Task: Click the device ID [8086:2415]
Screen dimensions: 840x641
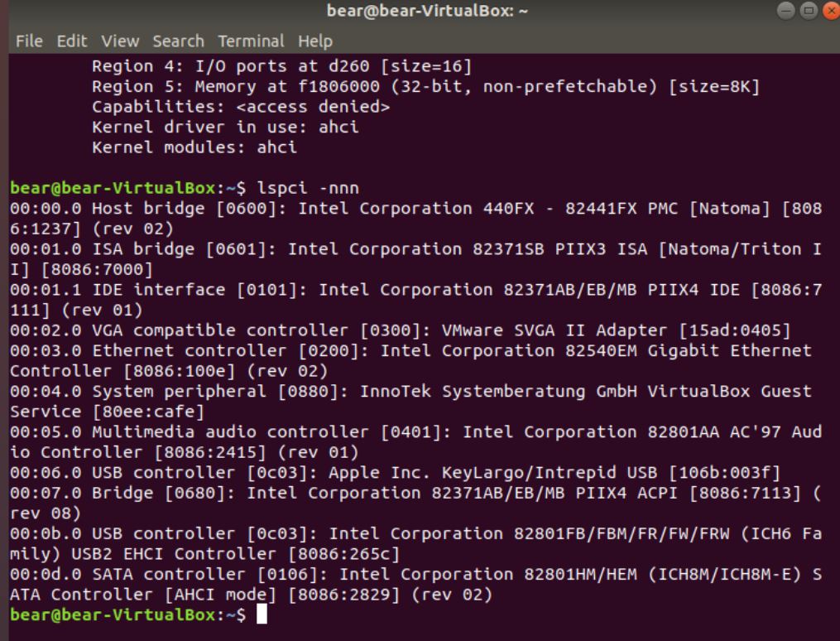Action: coord(210,452)
